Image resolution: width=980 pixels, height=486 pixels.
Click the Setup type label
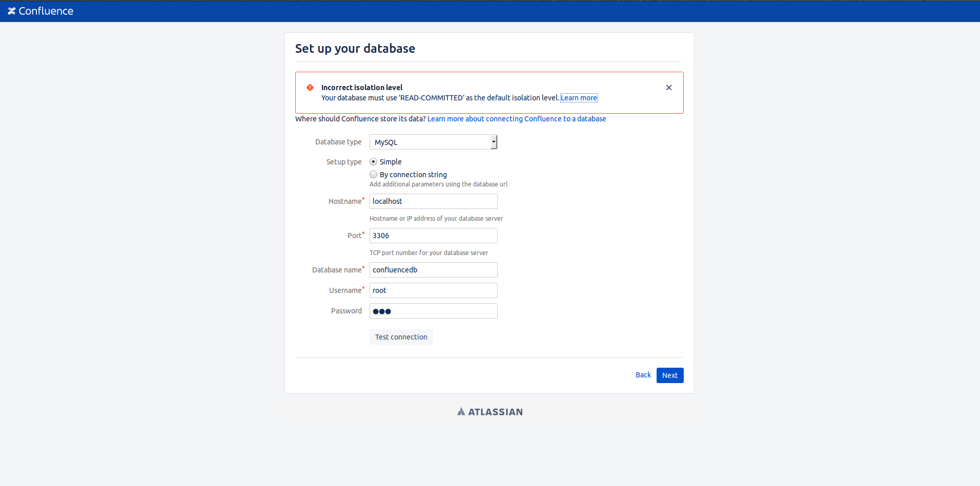(344, 162)
